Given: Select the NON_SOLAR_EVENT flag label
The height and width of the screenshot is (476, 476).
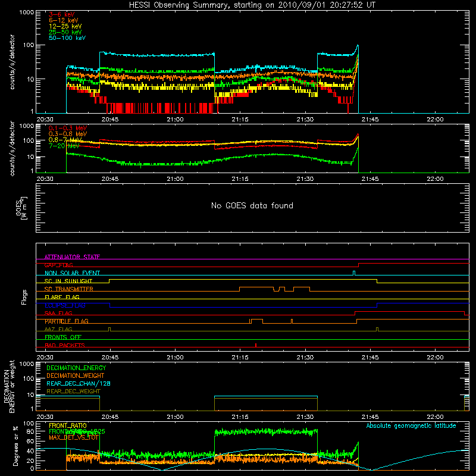Looking at the screenshot, I should point(72,273).
